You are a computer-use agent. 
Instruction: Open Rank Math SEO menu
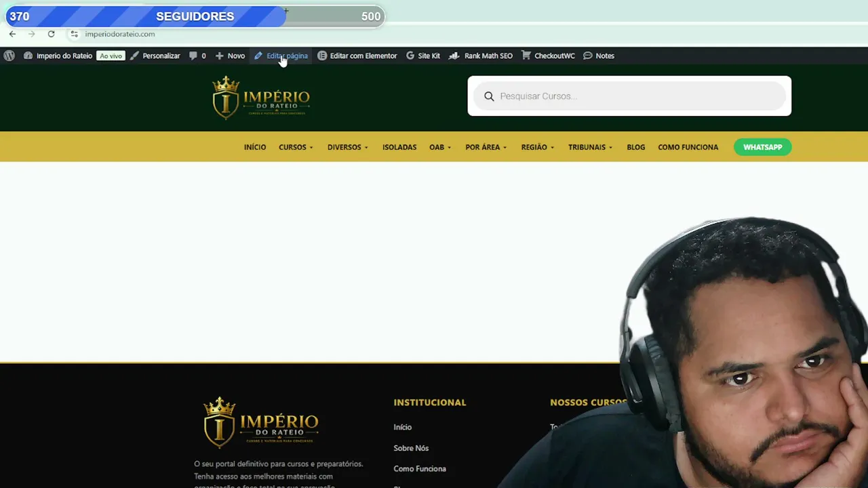(x=481, y=56)
